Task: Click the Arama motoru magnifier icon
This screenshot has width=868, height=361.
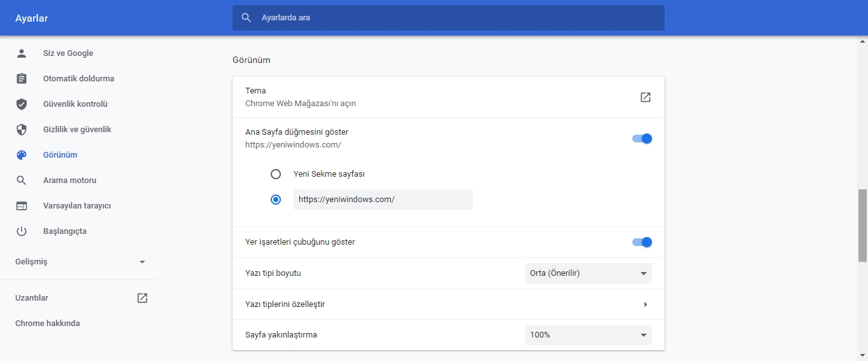Action: (22, 180)
